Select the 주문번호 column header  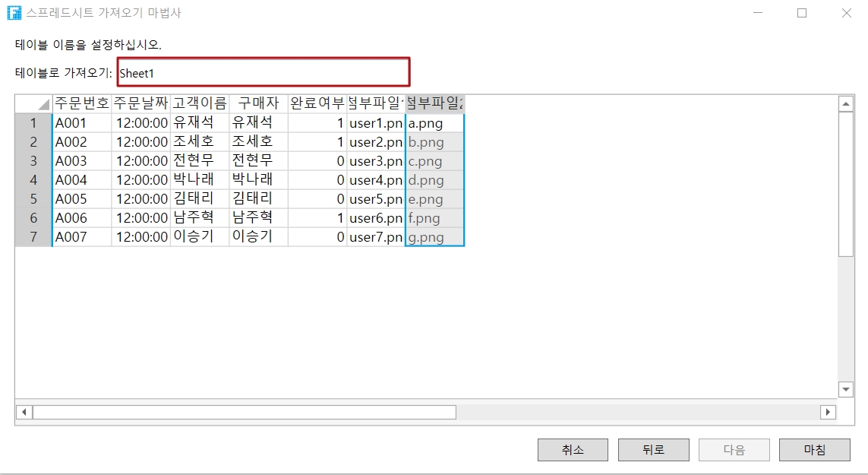[82, 103]
